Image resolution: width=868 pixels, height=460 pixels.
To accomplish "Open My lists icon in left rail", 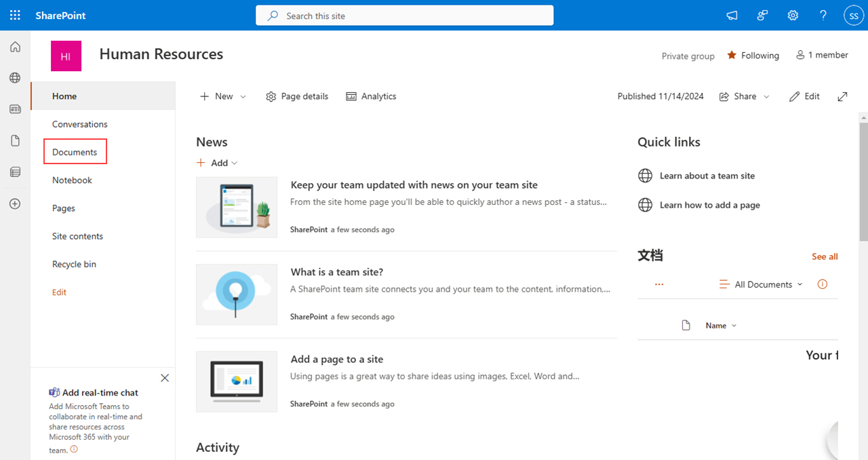I will point(15,172).
